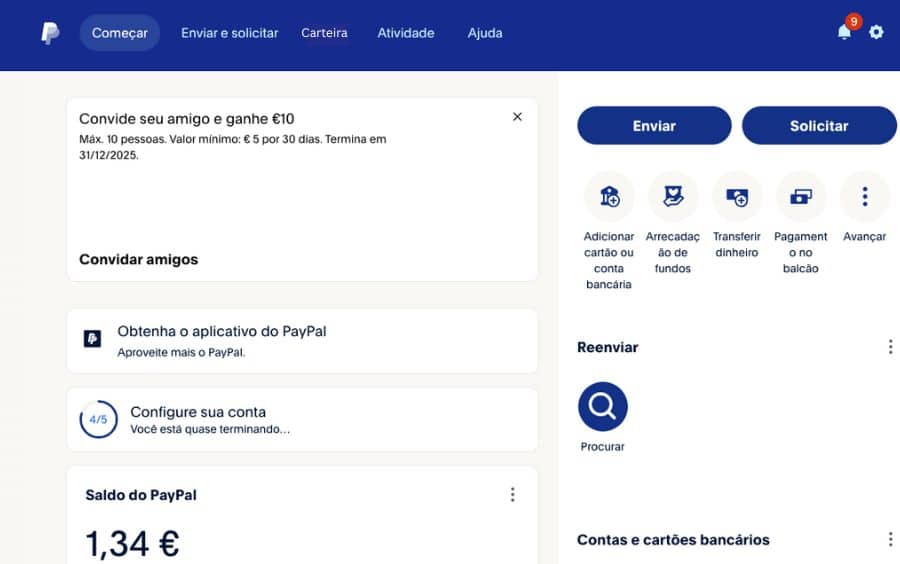Click the Convidar amigos link
Image resolution: width=900 pixels, height=564 pixels.
pyautogui.click(x=139, y=259)
